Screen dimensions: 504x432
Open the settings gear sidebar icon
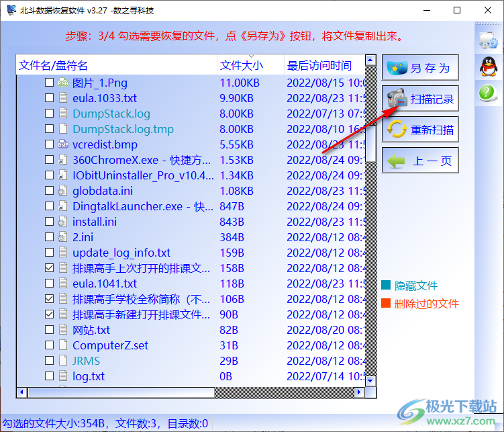489,40
